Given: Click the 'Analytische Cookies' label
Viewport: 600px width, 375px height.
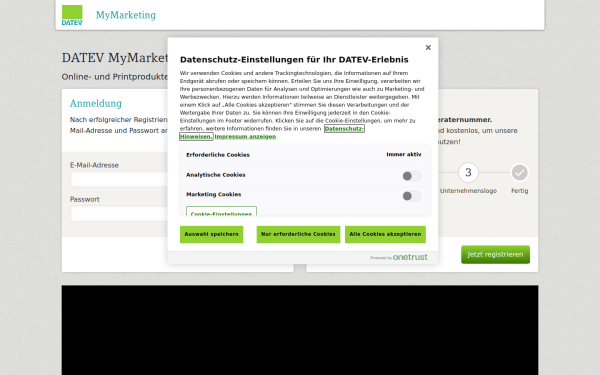Looking at the screenshot, I should coord(215,175).
